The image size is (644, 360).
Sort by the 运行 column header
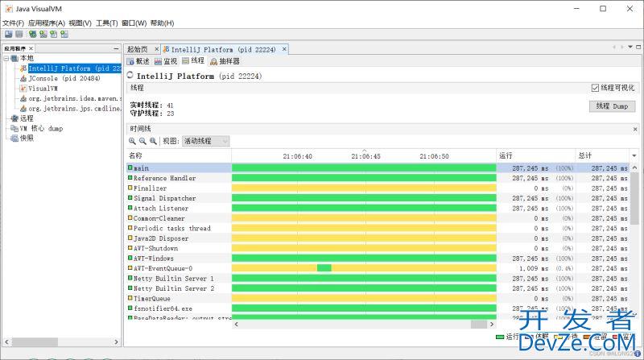point(535,155)
